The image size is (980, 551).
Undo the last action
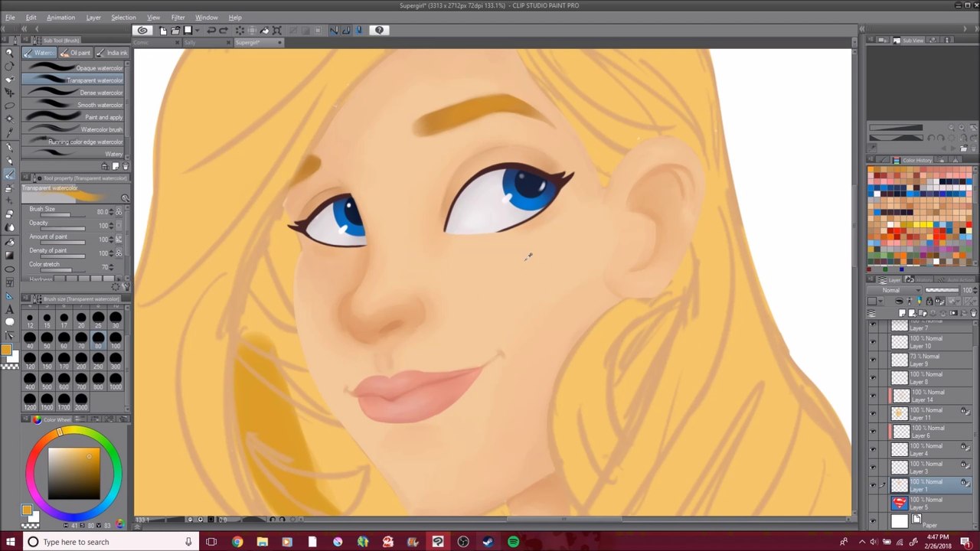pyautogui.click(x=211, y=31)
